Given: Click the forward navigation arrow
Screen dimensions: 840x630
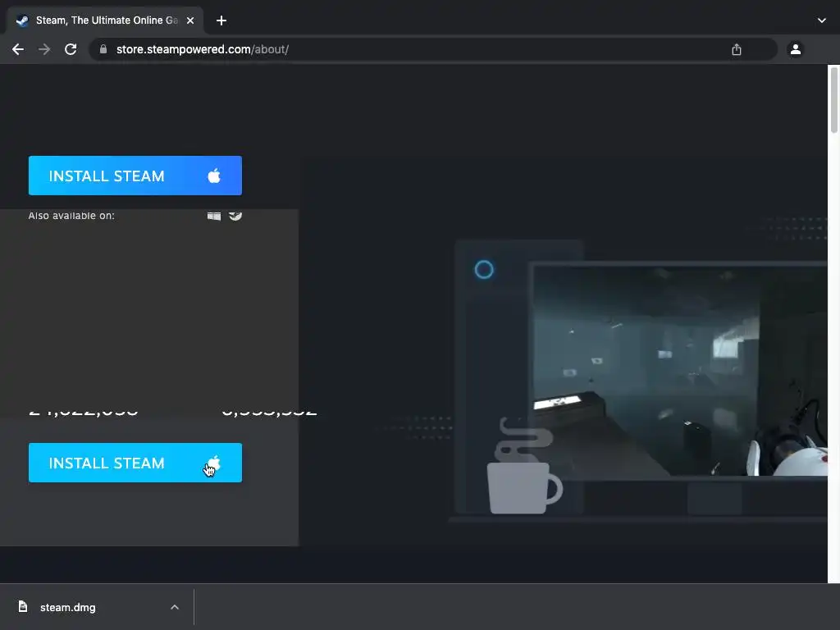Looking at the screenshot, I should pyautogui.click(x=44, y=49).
